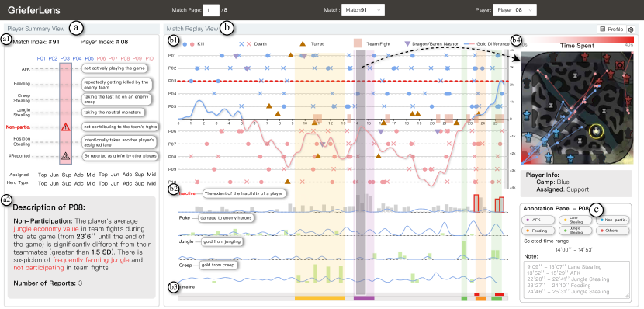The image size is (644, 309).
Task: Click the Match Page number field
Action: pyautogui.click(x=211, y=10)
